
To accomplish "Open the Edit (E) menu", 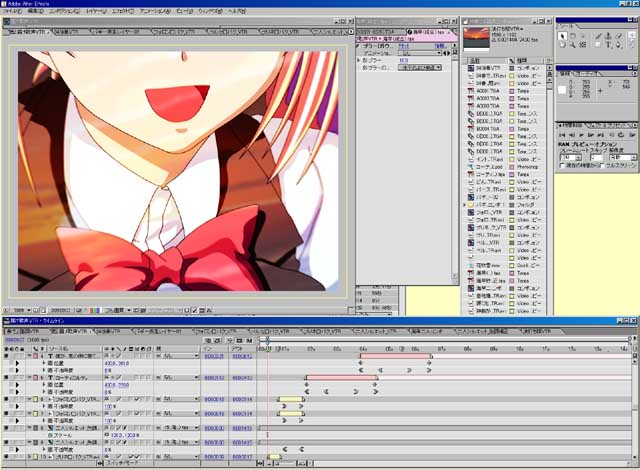I will [35, 11].
